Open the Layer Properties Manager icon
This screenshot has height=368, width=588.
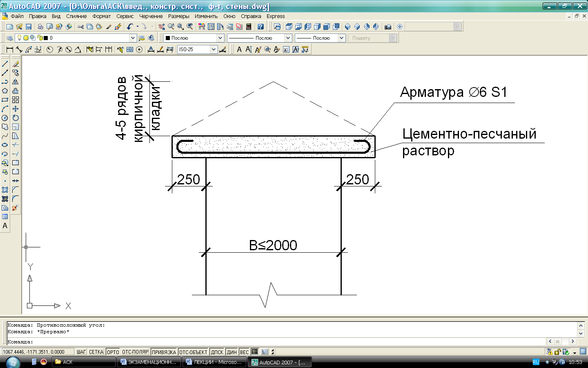9,38
